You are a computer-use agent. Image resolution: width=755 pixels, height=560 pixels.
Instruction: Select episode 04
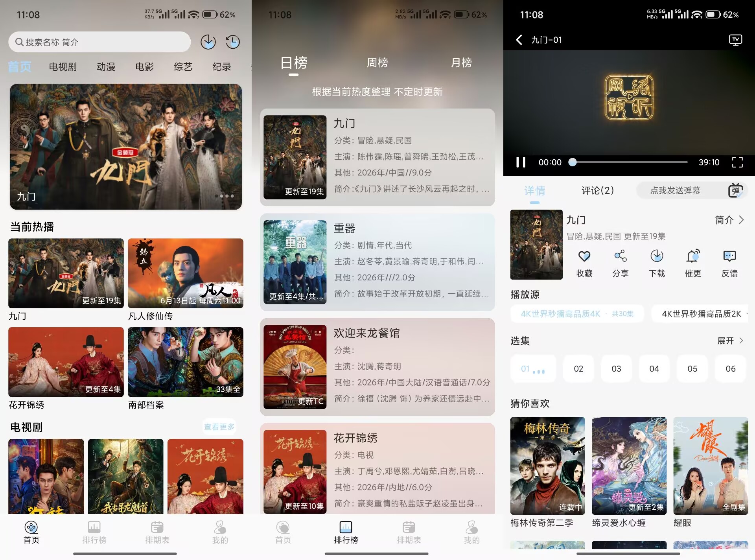pyautogui.click(x=654, y=368)
